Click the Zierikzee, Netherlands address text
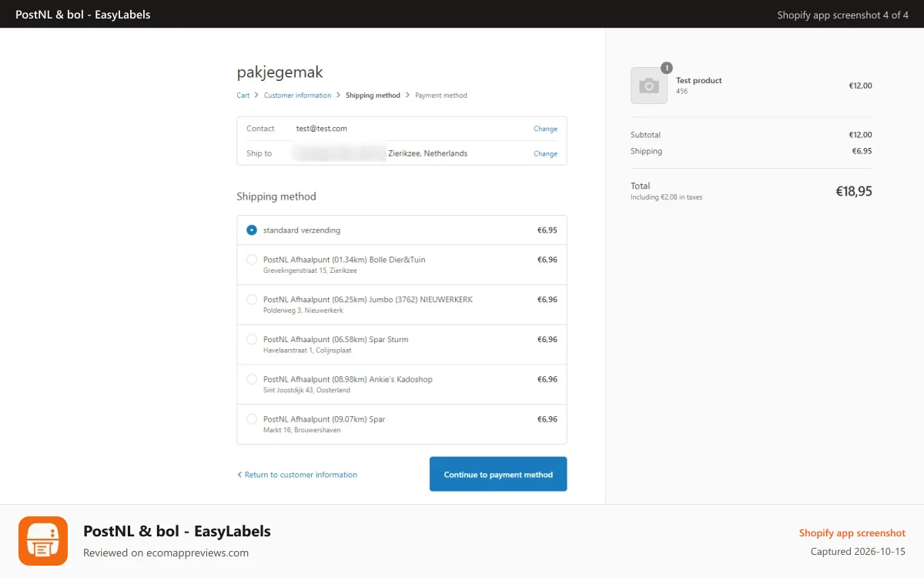Screen dimensions: 924x578 (x=427, y=153)
